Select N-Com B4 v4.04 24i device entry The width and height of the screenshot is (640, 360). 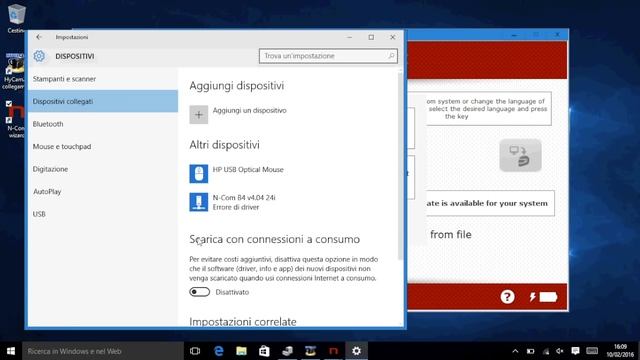click(x=244, y=198)
